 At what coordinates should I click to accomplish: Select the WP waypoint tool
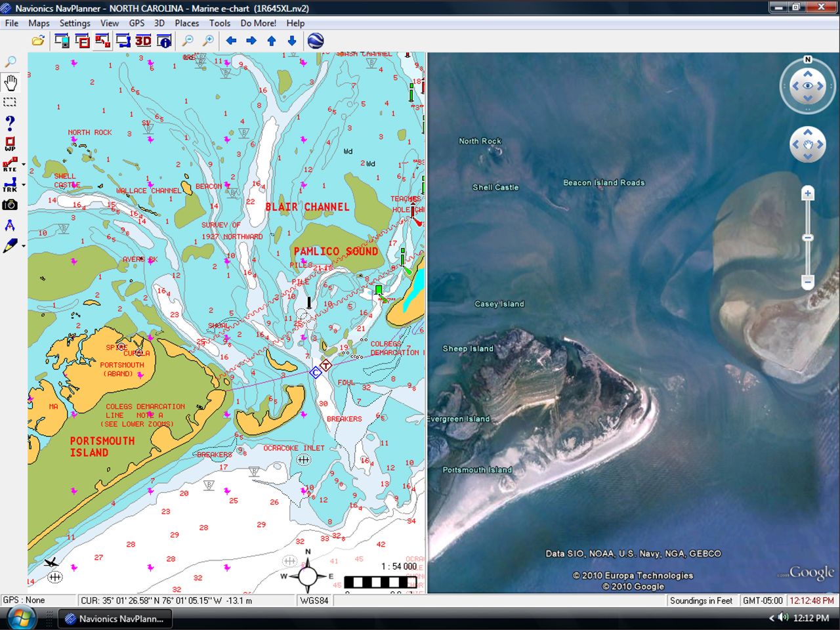10,143
